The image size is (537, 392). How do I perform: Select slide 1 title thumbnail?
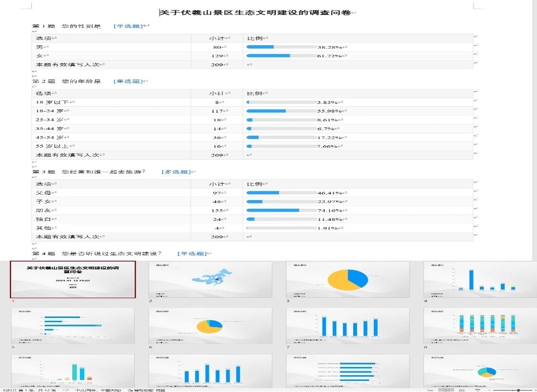pos(73,280)
